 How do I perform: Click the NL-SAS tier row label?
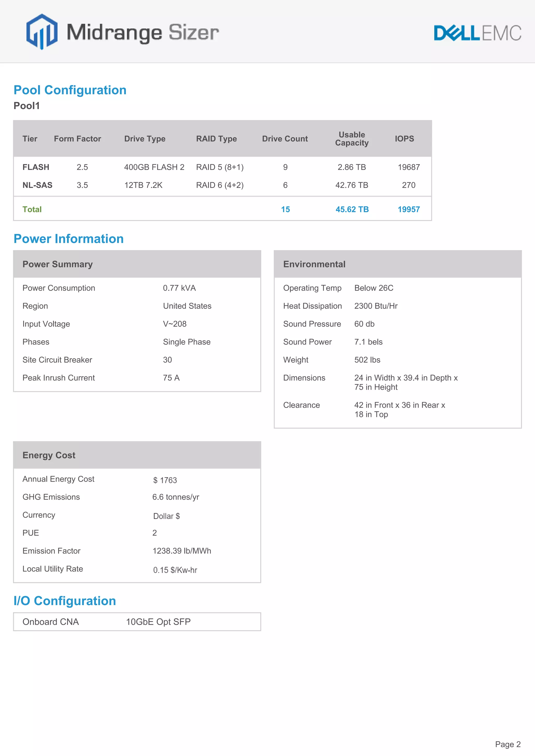click(37, 185)
